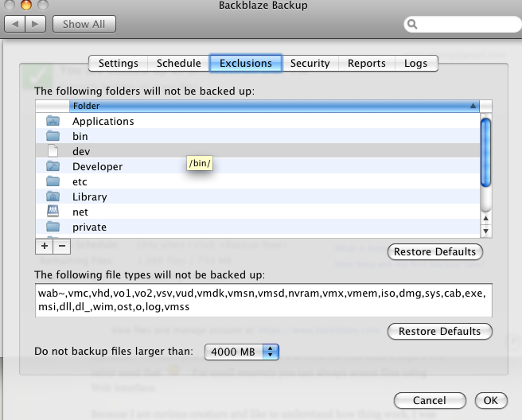Click the Developer folder icon
Viewport: 522px width, 420px height.
pyautogui.click(x=53, y=166)
